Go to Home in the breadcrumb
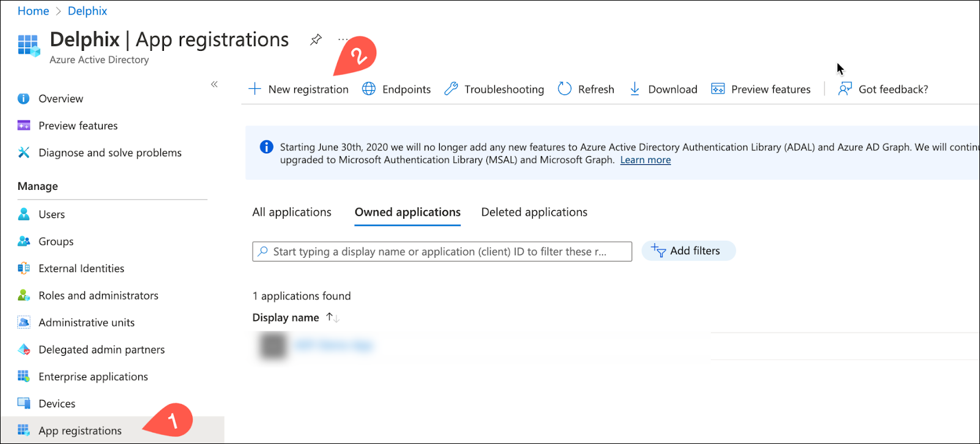 tap(33, 11)
